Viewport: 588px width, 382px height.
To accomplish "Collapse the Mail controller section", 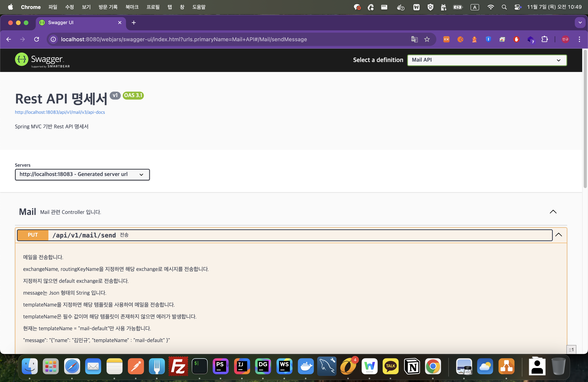I will coord(553,212).
